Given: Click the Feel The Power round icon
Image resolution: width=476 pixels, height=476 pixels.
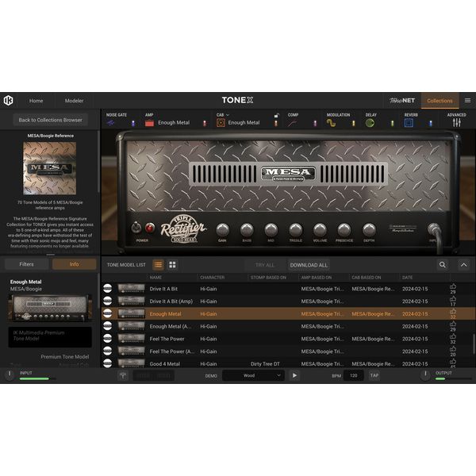Looking at the screenshot, I should click(107, 338).
